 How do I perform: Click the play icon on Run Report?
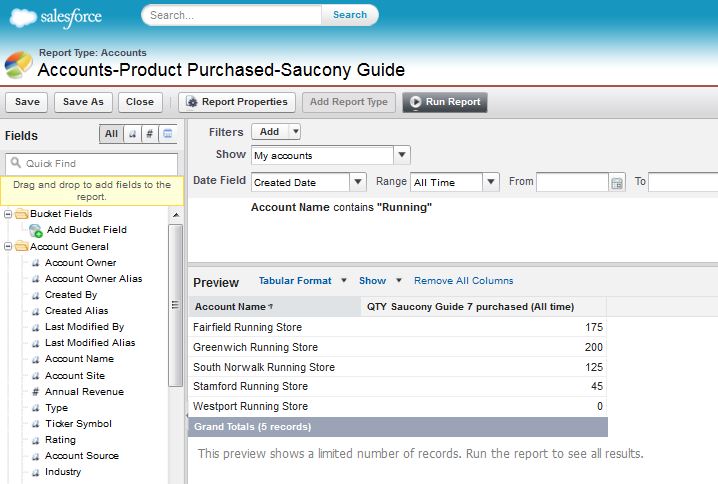[x=415, y=102]
